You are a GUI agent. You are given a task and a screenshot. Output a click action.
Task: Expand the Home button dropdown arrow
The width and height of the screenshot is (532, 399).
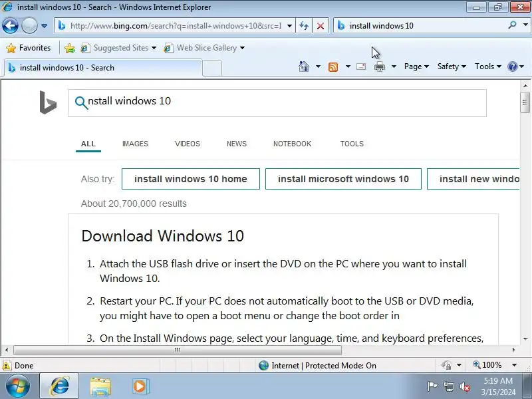318,66
